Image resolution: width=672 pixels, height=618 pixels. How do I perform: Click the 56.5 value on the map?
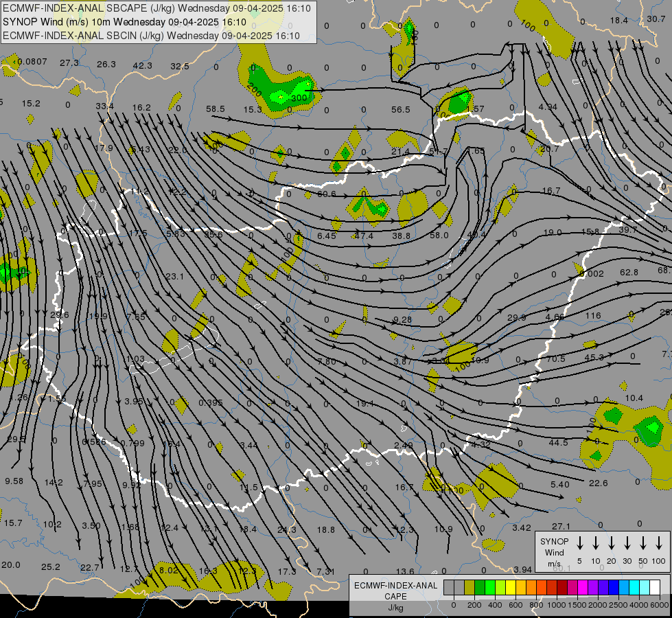(401, 110)
